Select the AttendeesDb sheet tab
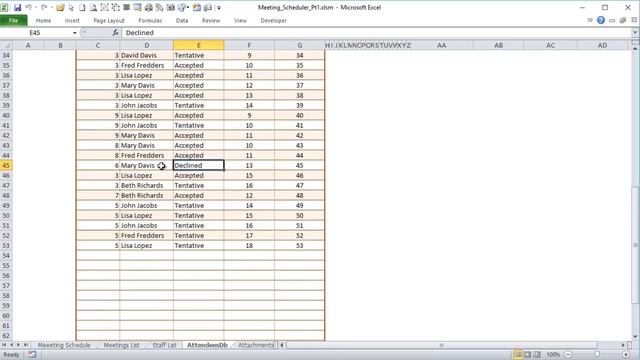640x360 pixels. (x=207, y=345)
